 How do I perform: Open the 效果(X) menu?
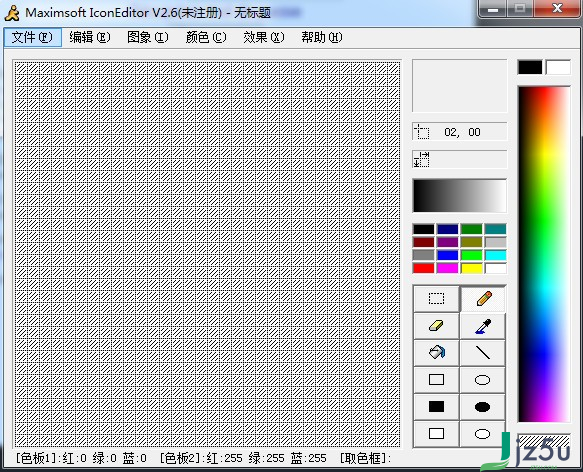click(264, 37)
